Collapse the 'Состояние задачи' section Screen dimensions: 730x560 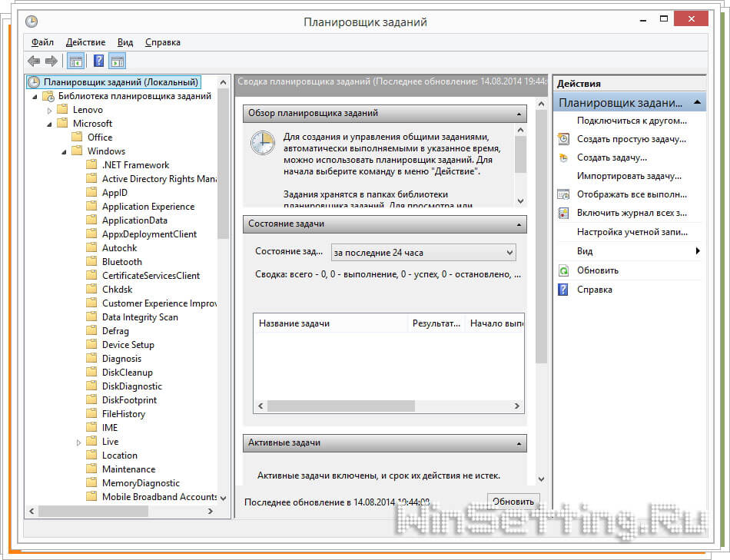520,224
